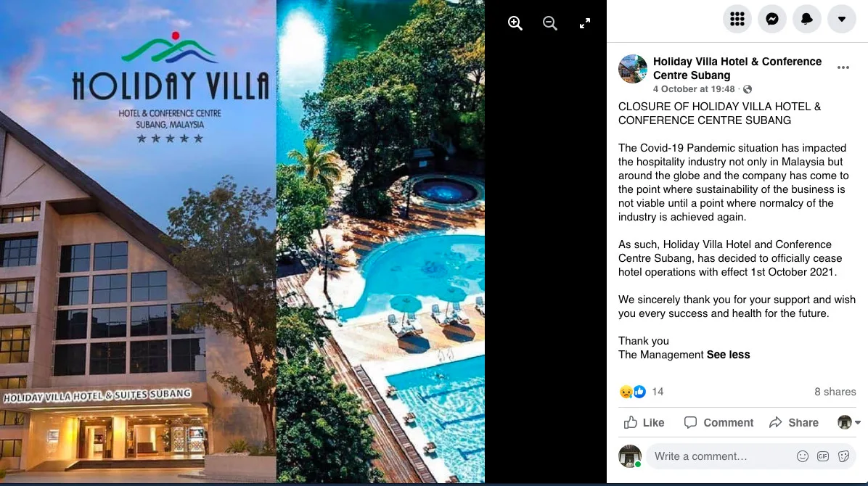The image size is (868, 486).
Task: Open post options three-dots menu
Action: (x=843, y=67)
